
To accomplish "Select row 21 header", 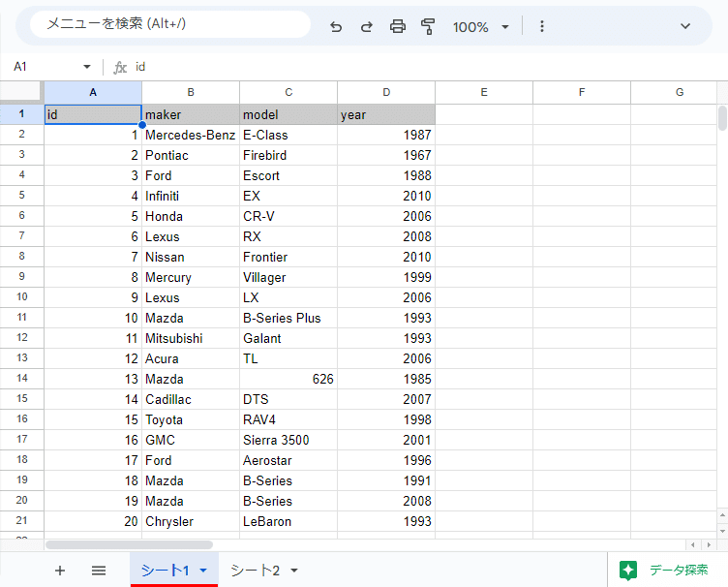I will pos(22,521).
